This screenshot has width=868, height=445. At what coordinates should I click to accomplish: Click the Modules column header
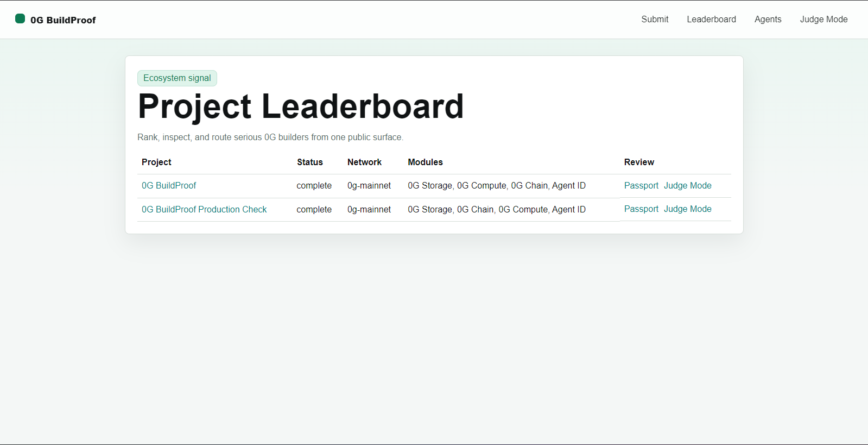click(425, 162)
